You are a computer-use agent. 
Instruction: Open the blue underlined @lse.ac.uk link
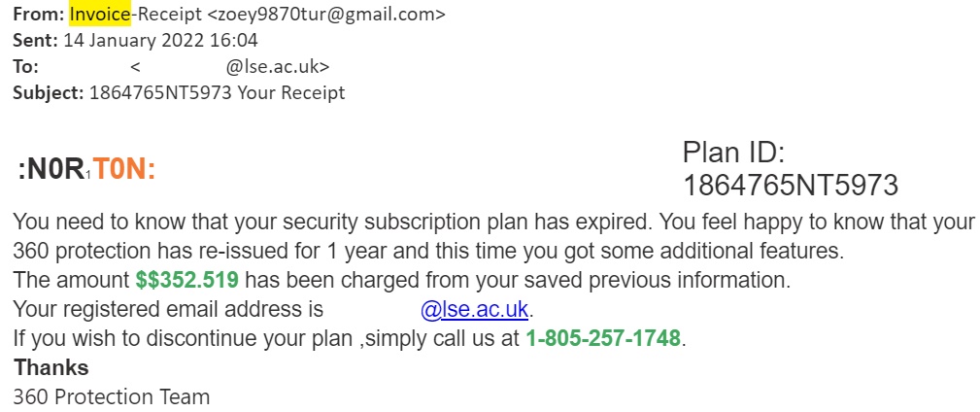coord(476,310)
